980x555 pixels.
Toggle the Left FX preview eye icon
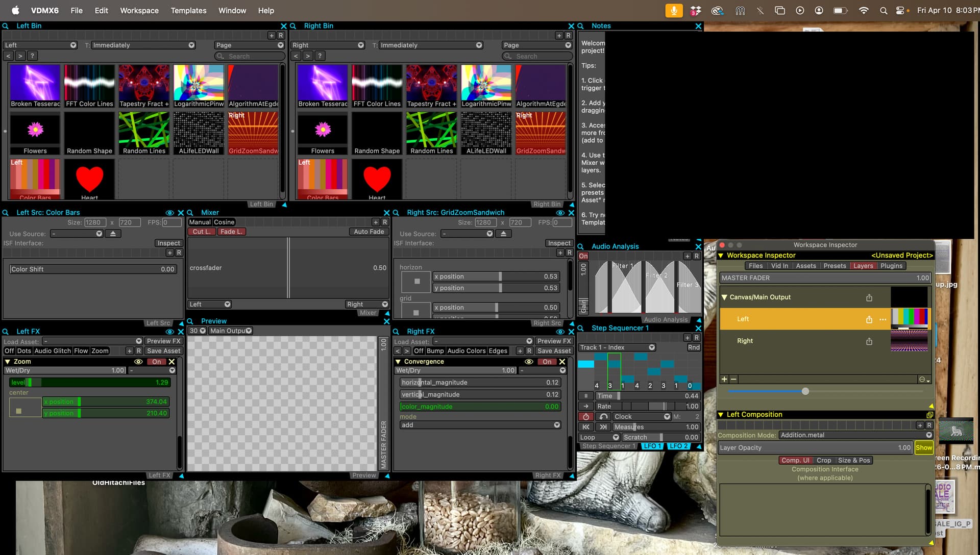[x=169, y=332]
